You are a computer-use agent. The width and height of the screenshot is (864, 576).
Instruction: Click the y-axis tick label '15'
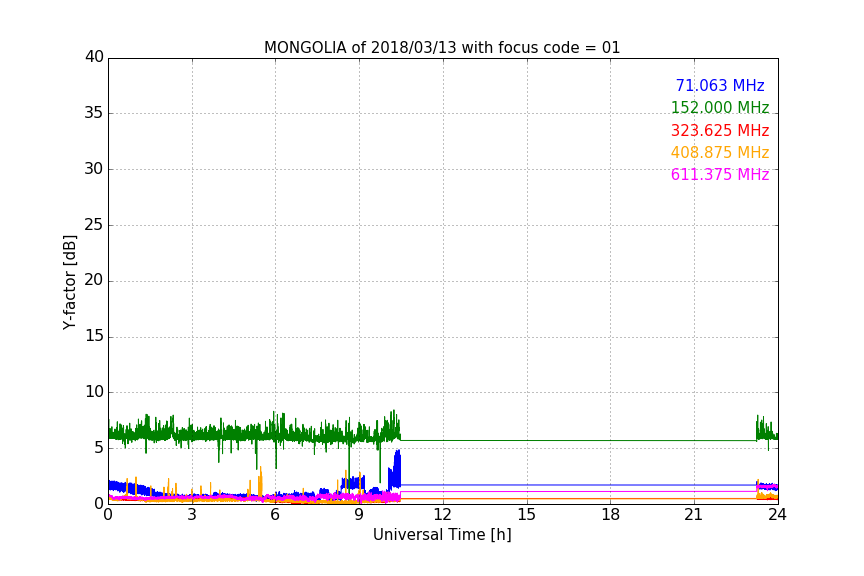click(94, 336)
